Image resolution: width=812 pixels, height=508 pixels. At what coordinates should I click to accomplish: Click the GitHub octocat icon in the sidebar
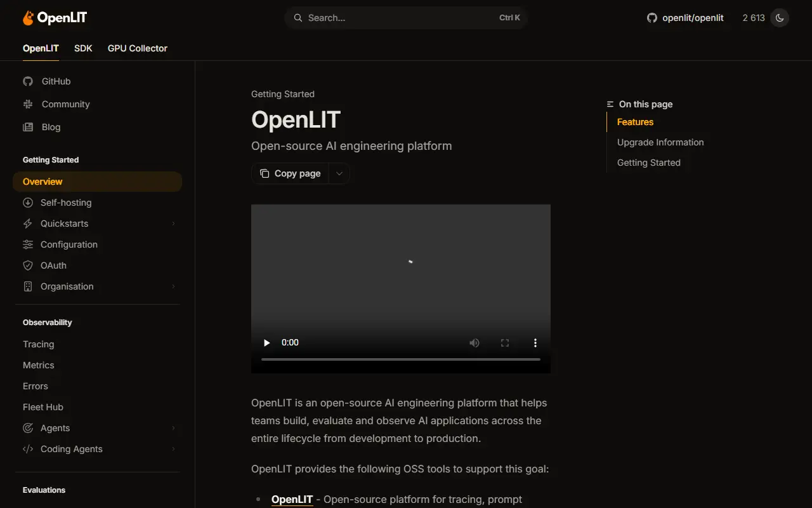[x=28, y=81]
